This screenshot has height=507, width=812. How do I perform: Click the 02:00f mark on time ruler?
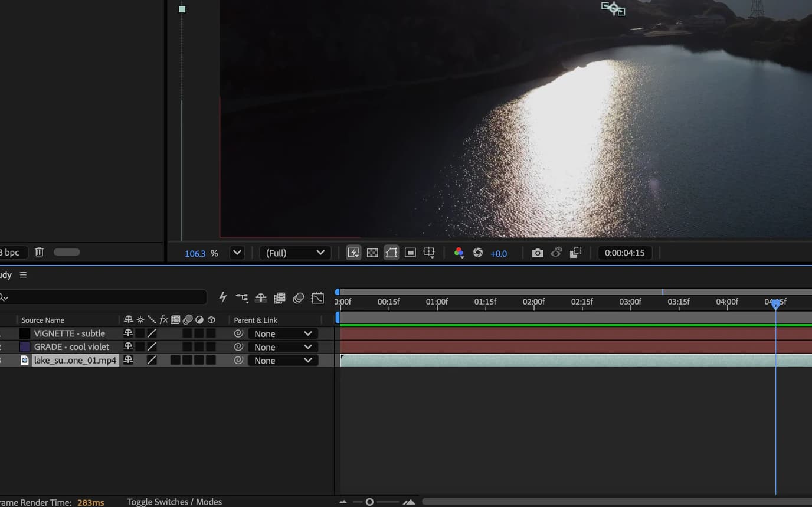click(x=533, y=302)
